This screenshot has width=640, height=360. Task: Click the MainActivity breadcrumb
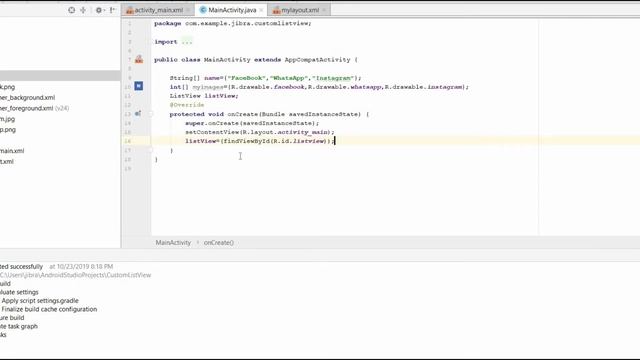coord(173,242)
